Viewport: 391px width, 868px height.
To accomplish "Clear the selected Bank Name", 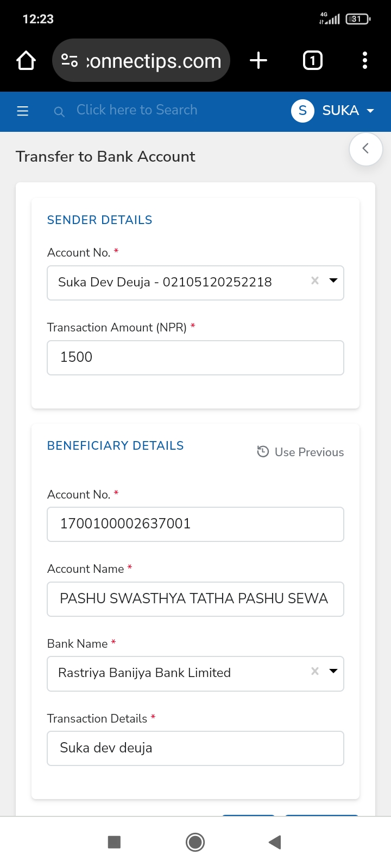I will [314, 671].
